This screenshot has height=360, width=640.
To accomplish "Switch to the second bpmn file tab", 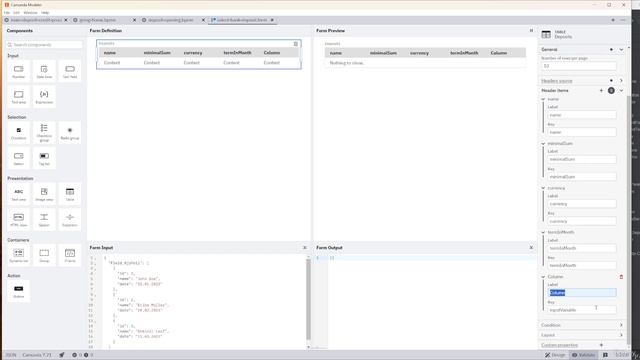I will pyautogui.click(x=98, y=20).
